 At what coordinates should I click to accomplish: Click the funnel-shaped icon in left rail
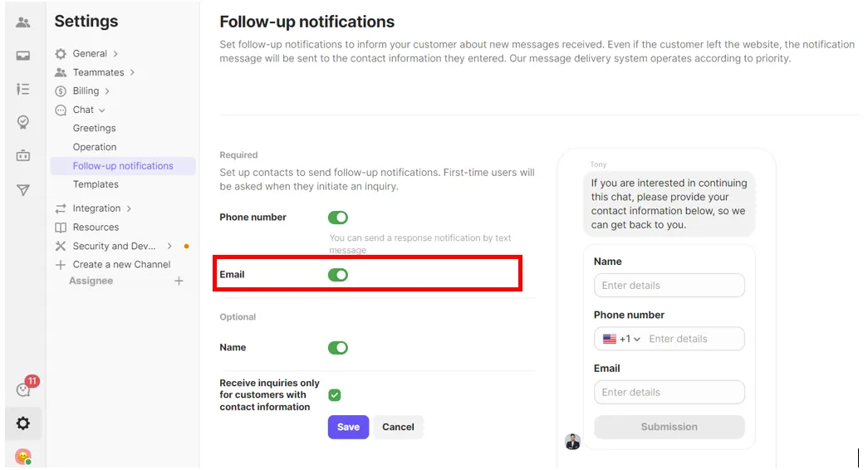(23, 190)
